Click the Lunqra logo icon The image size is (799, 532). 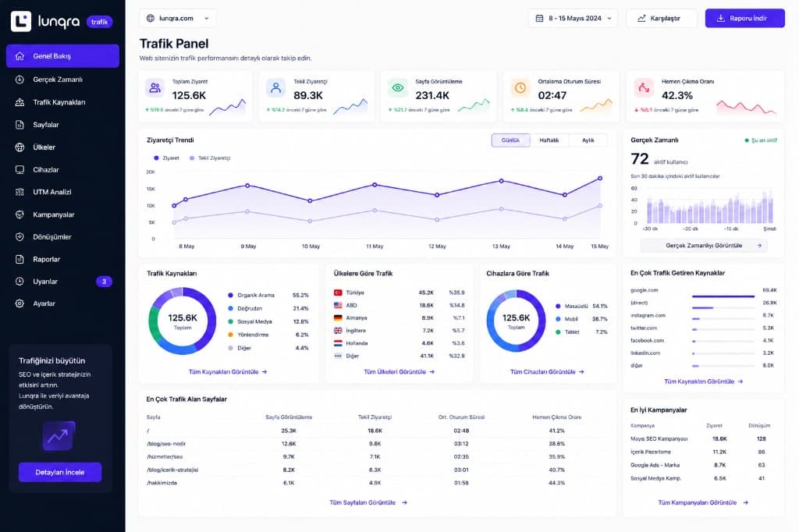click(21, 21)
